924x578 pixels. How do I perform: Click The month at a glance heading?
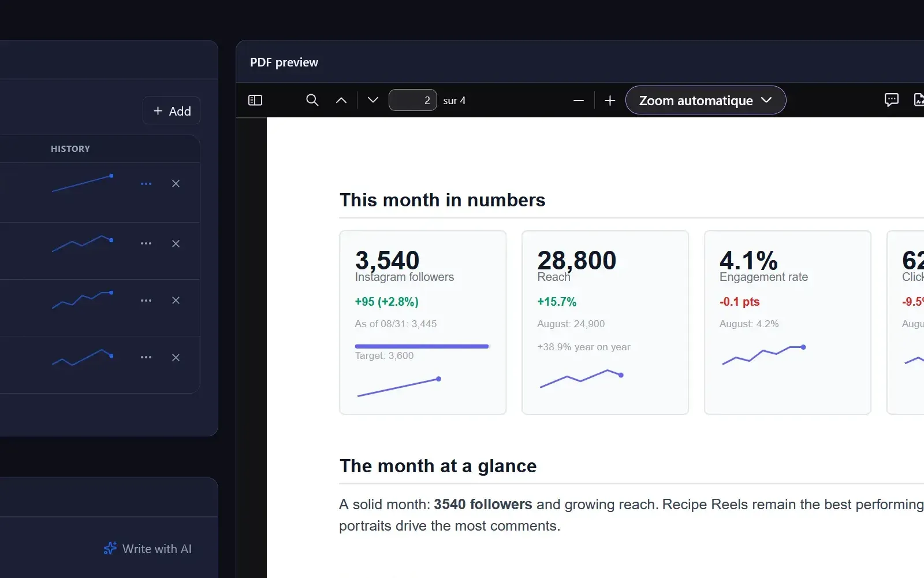point(438,466)
